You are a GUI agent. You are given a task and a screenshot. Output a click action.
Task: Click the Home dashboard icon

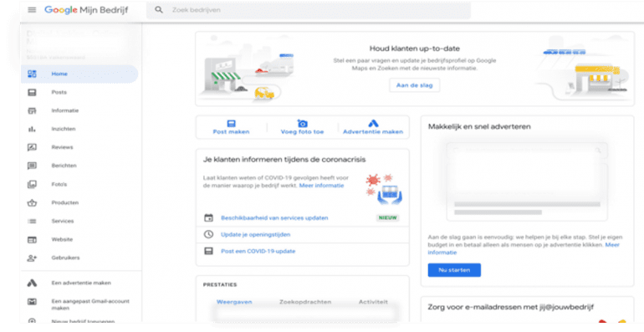(32, 74)
